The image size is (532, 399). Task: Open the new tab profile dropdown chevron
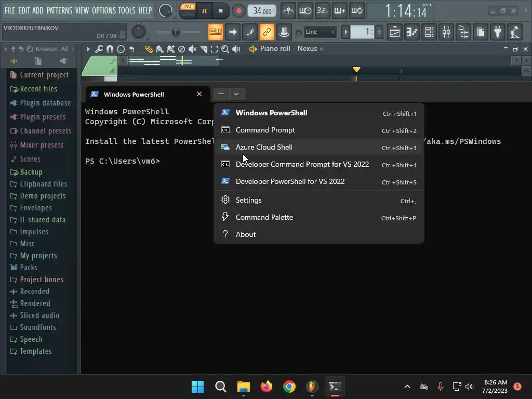pyautogui.click(x=236, y=94)
